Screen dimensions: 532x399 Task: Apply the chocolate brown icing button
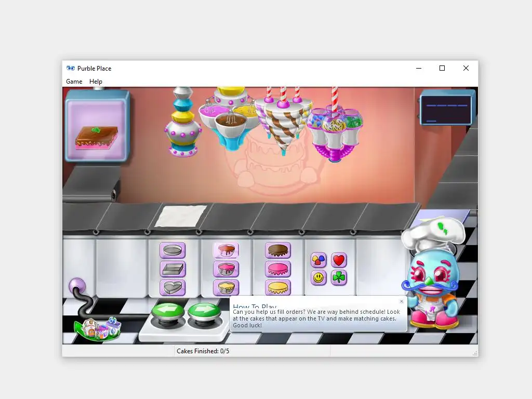278,250
